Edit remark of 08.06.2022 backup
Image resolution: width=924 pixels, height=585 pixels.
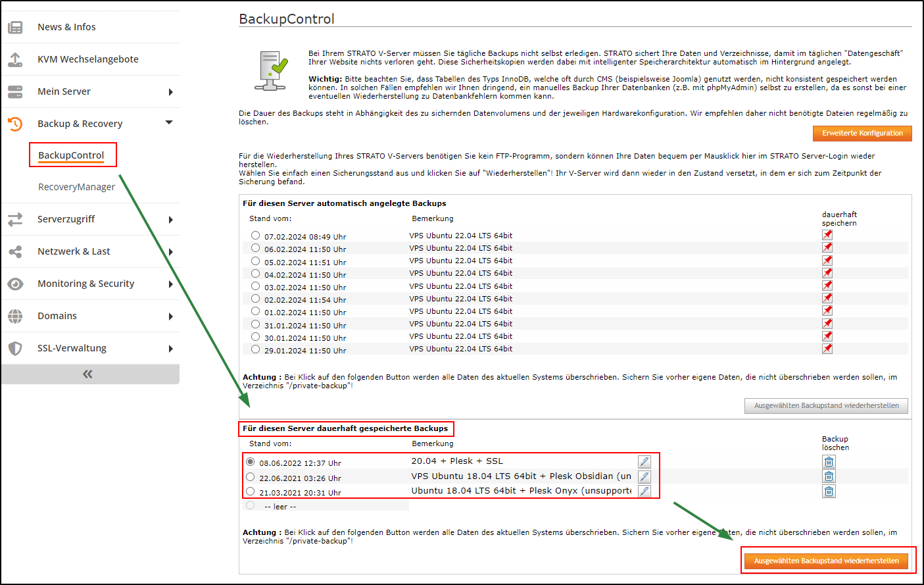644,462
